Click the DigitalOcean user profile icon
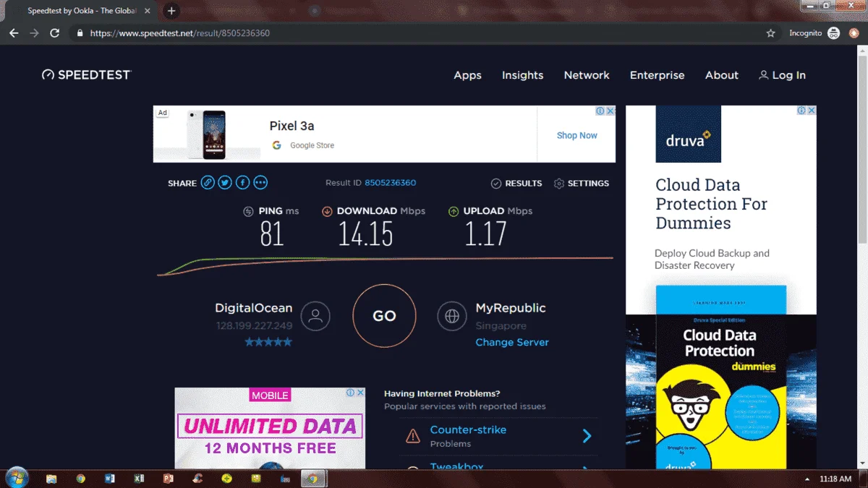This screenshot has height=488, width=868. [x=315, y=316]
